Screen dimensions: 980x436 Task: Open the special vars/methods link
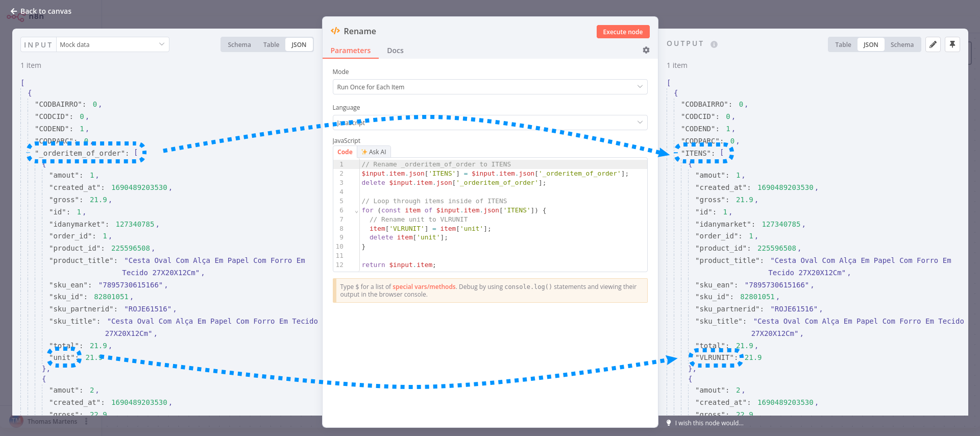coord(424,287)
